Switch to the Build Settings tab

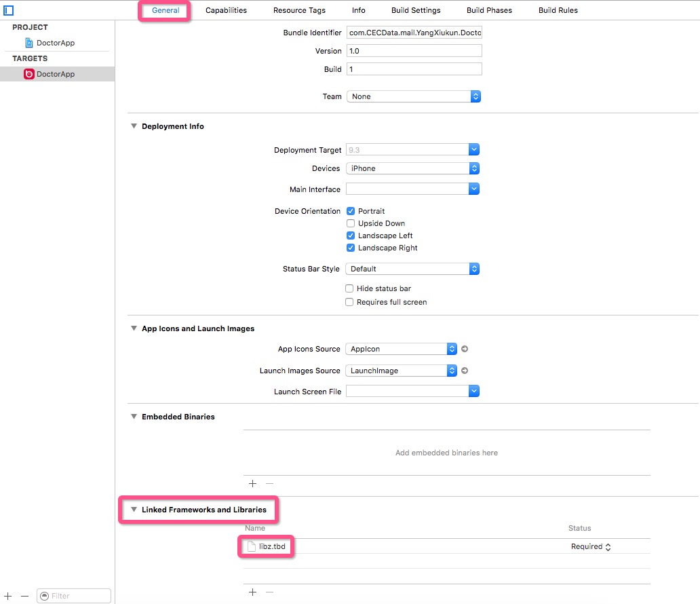(416, 10)
